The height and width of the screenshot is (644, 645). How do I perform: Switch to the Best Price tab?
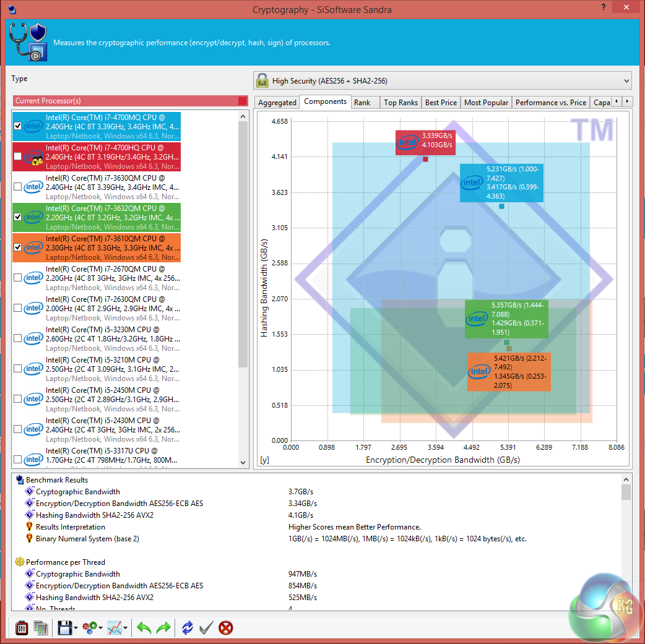click(441, 103)
